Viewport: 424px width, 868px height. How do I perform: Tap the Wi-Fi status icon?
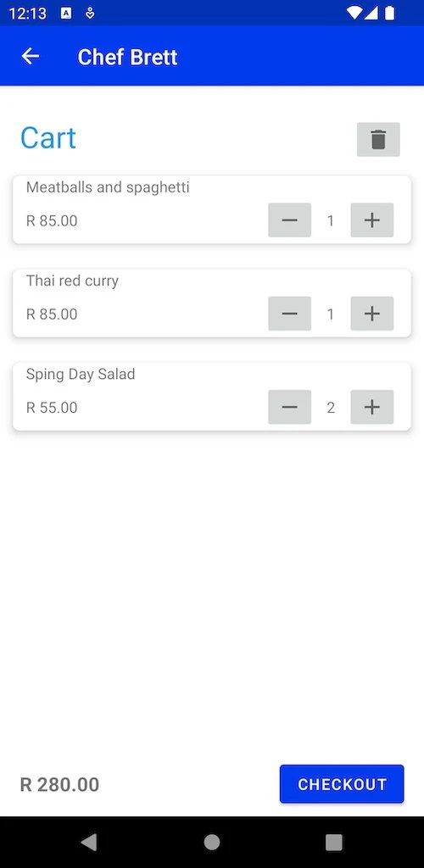353,13
